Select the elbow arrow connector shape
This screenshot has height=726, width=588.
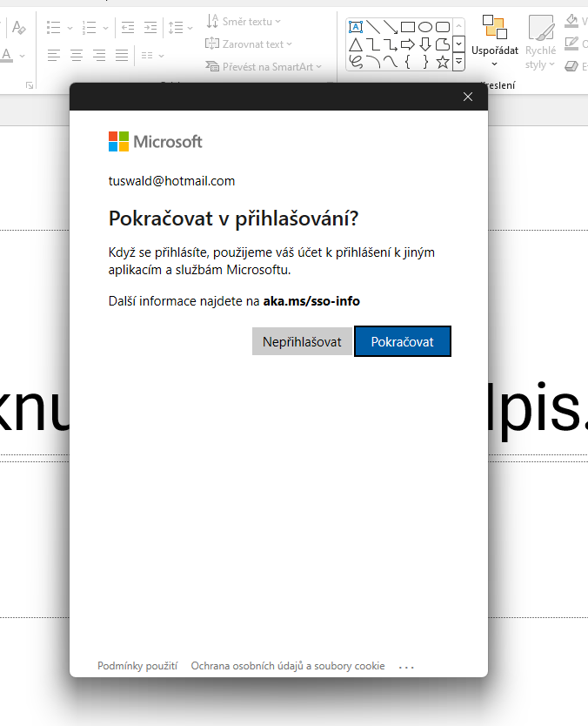coord(391,44)
